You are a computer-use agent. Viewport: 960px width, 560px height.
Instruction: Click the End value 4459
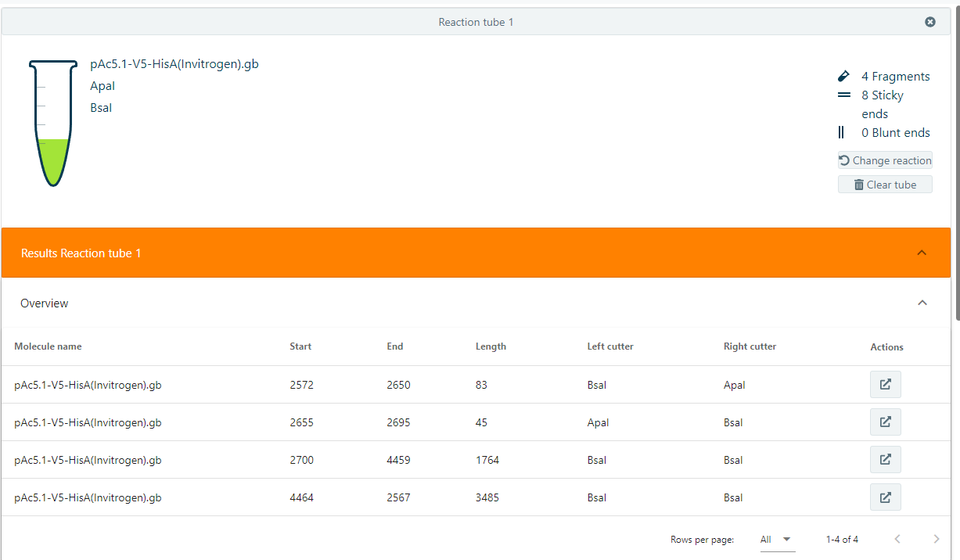coord(398,460)
